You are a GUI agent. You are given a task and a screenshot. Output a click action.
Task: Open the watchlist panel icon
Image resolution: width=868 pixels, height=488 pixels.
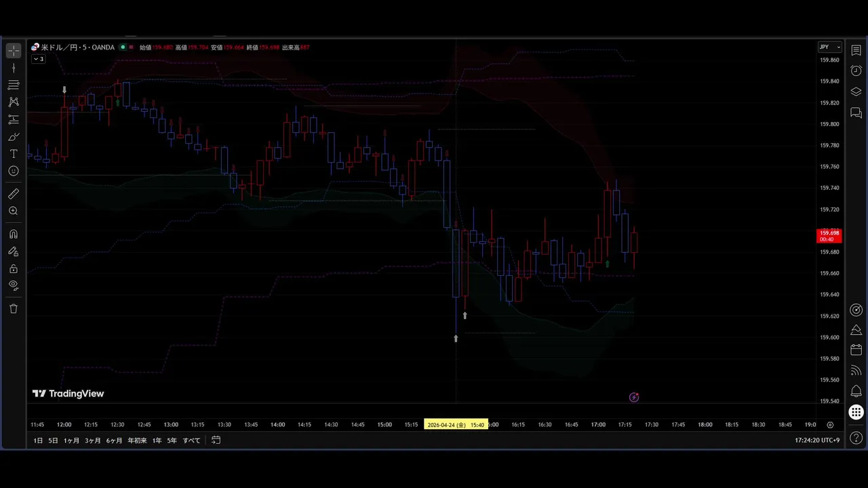click(856, 51)
